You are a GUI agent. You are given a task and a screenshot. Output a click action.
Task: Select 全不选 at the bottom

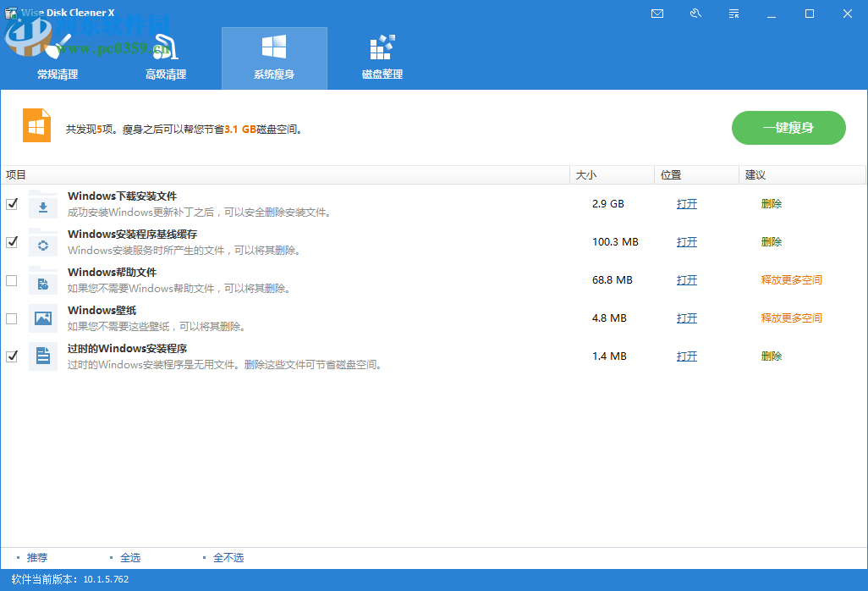coord(228,557)
